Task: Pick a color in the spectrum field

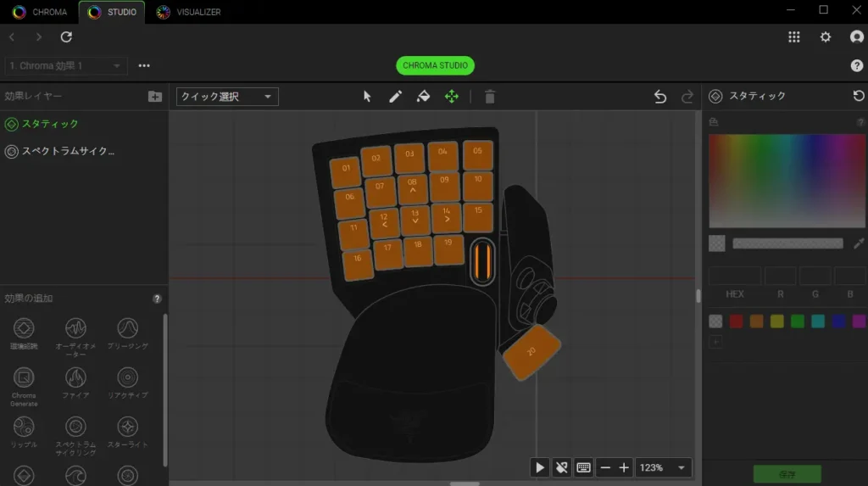Action: coord(787,181)
